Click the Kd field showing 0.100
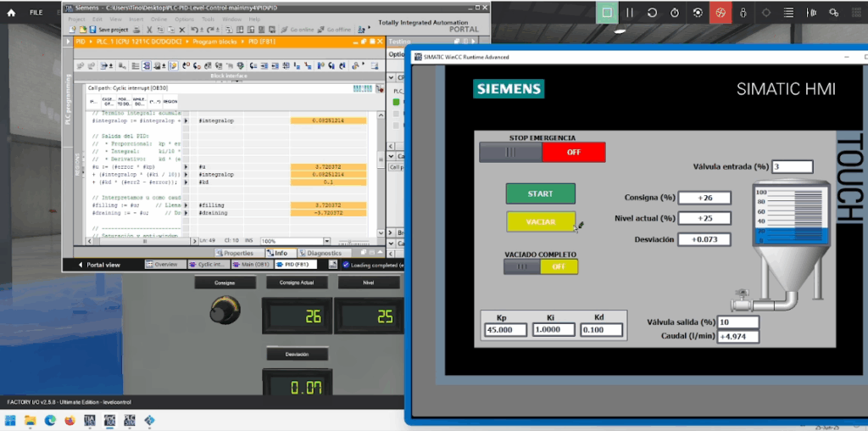This screenshot has height=431, width=868. (601, 330)
